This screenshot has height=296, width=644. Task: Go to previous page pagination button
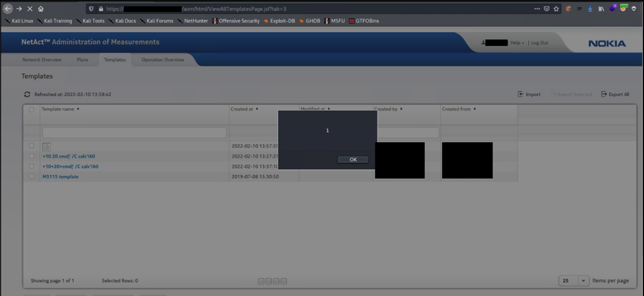coord(269,281)
